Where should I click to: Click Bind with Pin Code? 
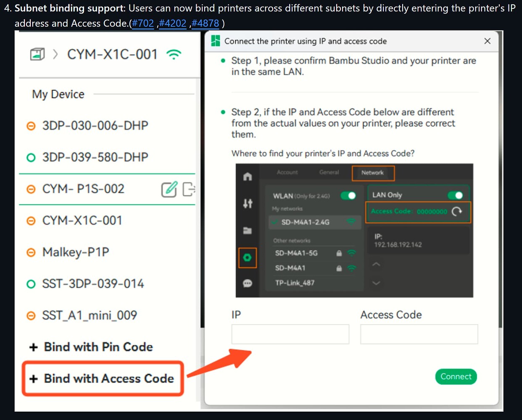tap(91, 347)
